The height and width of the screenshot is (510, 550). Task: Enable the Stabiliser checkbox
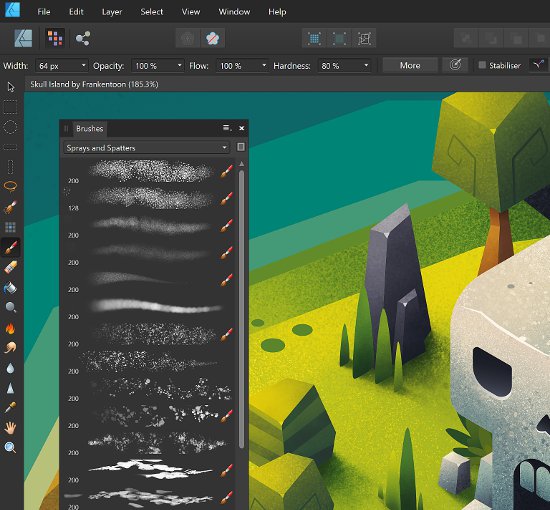tap(482, 65)
